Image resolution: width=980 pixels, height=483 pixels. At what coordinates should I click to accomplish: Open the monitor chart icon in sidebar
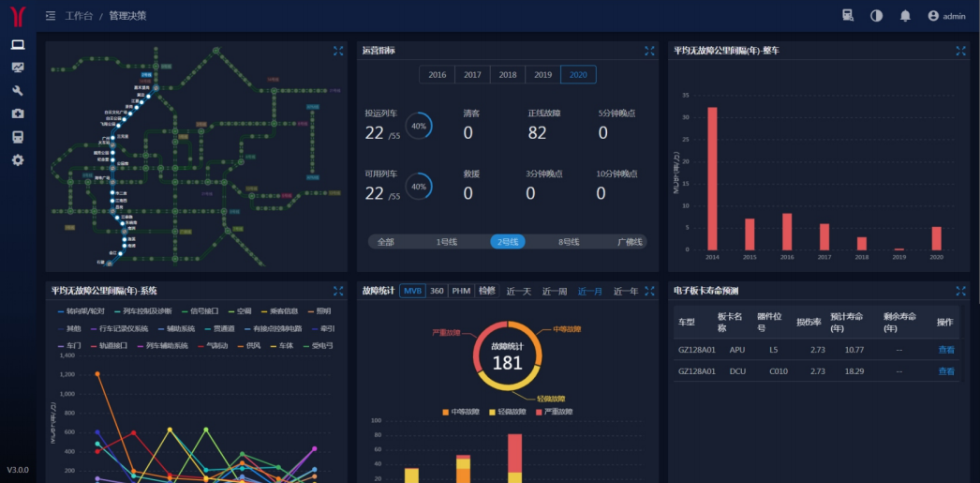18,68
